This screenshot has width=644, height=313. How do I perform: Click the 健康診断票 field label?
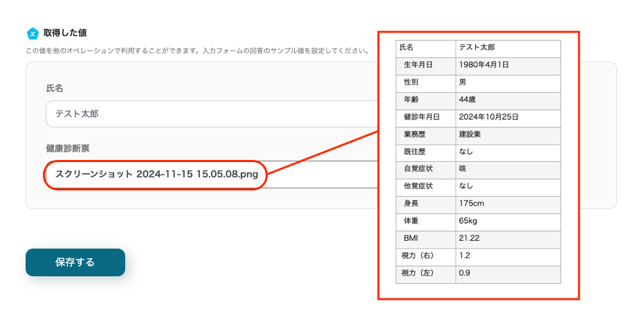pos(67,149)
